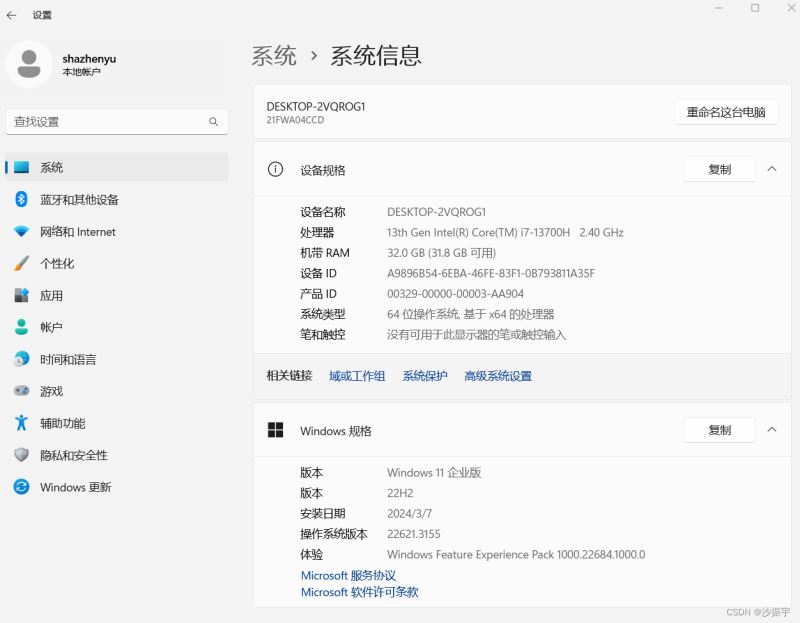
Task: Close the Settings window
Action: click(x=791, y=8)
